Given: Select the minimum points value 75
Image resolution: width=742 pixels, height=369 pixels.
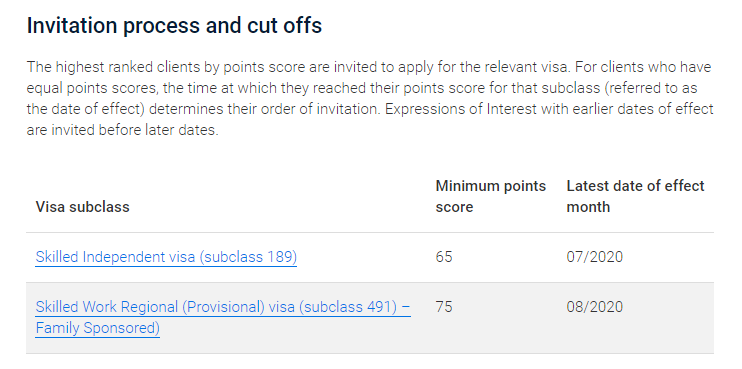Looking at the screenshot, I should [x=444, y=307].
